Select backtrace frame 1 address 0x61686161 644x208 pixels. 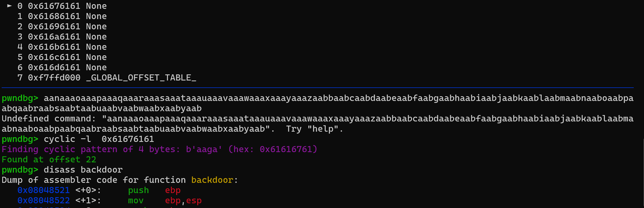pos(54,16)
